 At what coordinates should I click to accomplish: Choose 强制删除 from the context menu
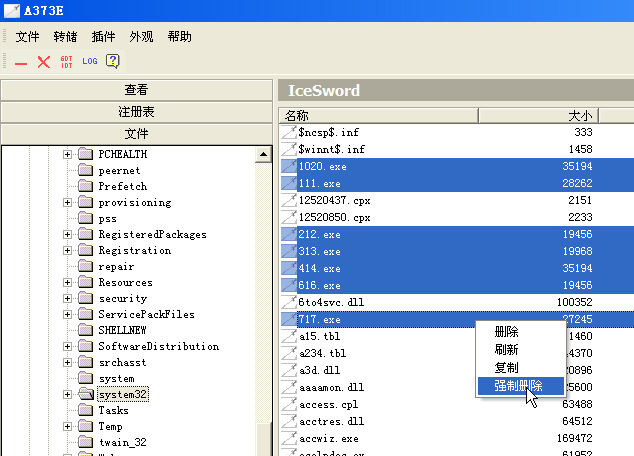pyautogui.click(x=521, y=386)
